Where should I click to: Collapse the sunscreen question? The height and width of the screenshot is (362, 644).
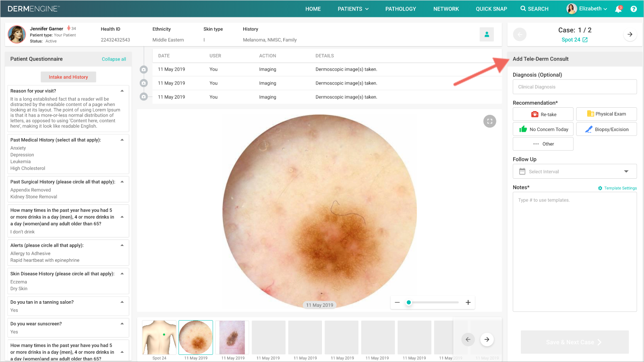tap(122, 324)
